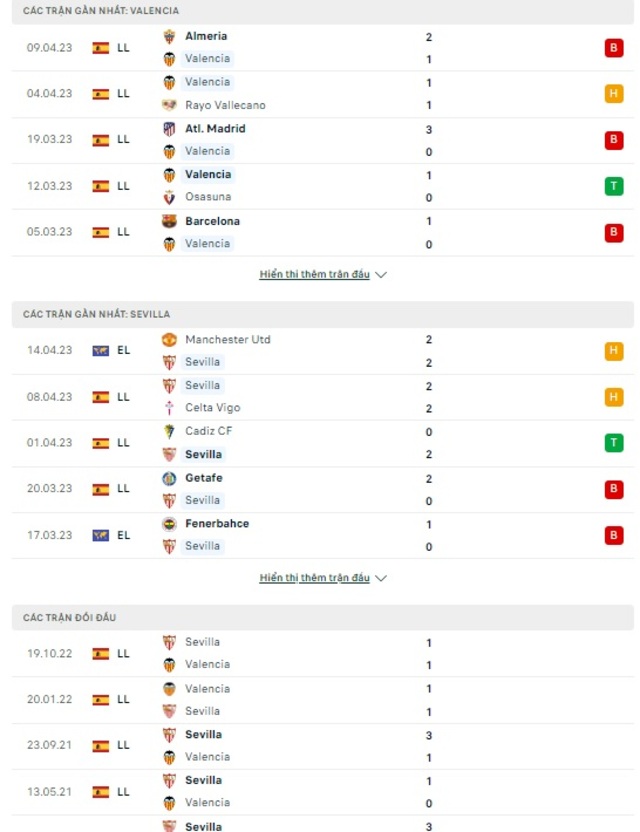Click the Europa League flag on 14.04.23 match
This screenshot has height=832, width=640.
pyautogui.click(x=100, y=351)
